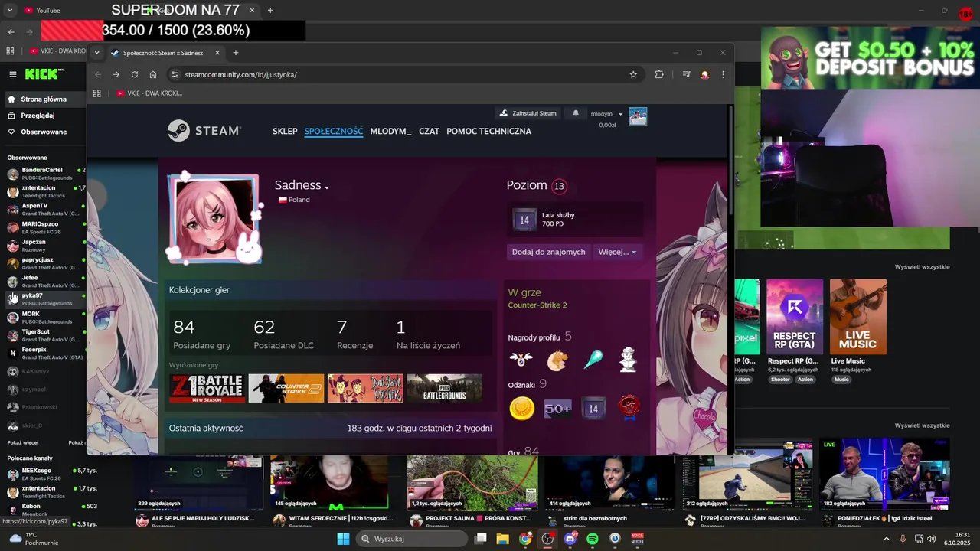
Task: Open the 7 Recenzje stat
Action: pyautogui.click(x=354, y=334)
